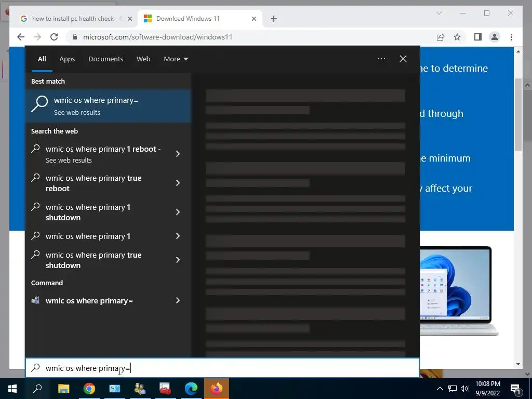Open Firefox from the taskbar
This screenshot has height=399, width=532.
pos(217,389)
